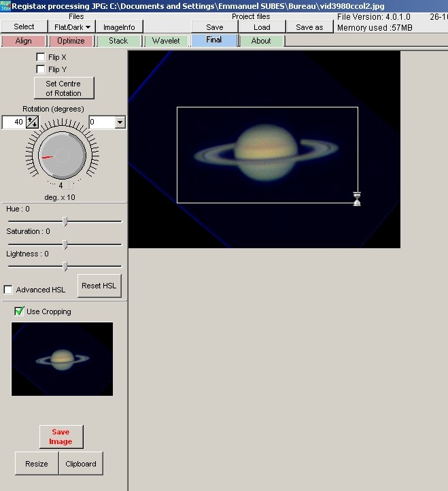Click the 'File Version: 4.0.1.0' text
This screenshot has height=491, width=448.
(x=373, y=17)
